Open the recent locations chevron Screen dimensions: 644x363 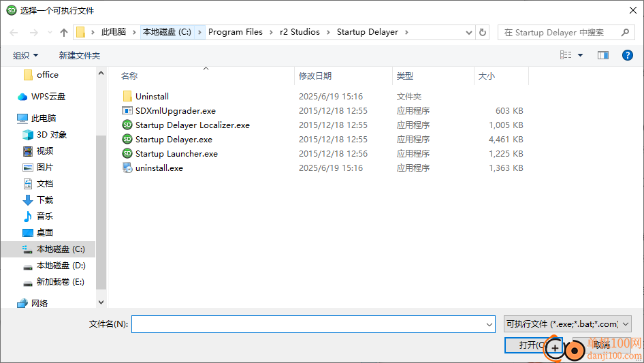click(x=50, y=33)
